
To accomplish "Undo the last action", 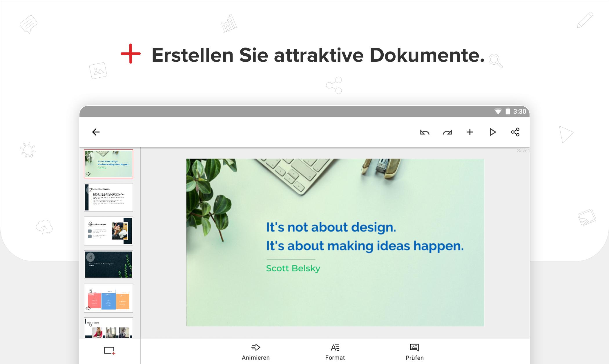I will pyautogui.click(x=425, y=132).
